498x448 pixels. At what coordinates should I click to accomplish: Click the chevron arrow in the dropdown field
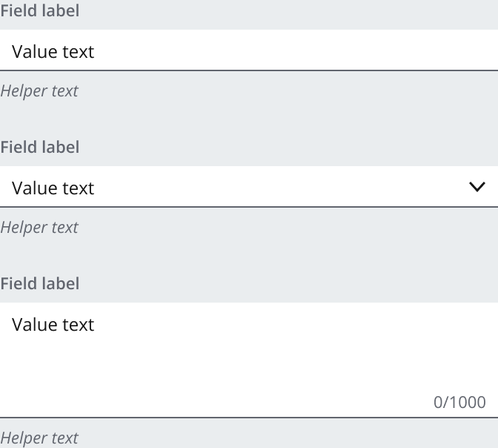[x=477, y=187]
